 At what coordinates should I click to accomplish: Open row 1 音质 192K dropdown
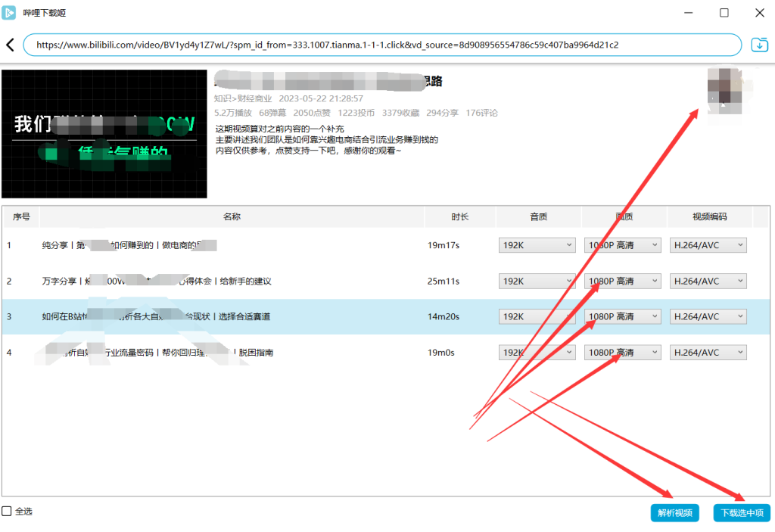537,245
